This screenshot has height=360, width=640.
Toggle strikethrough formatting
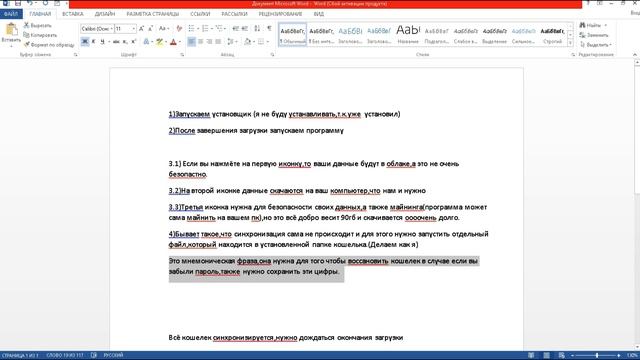[x=116, y=42]
